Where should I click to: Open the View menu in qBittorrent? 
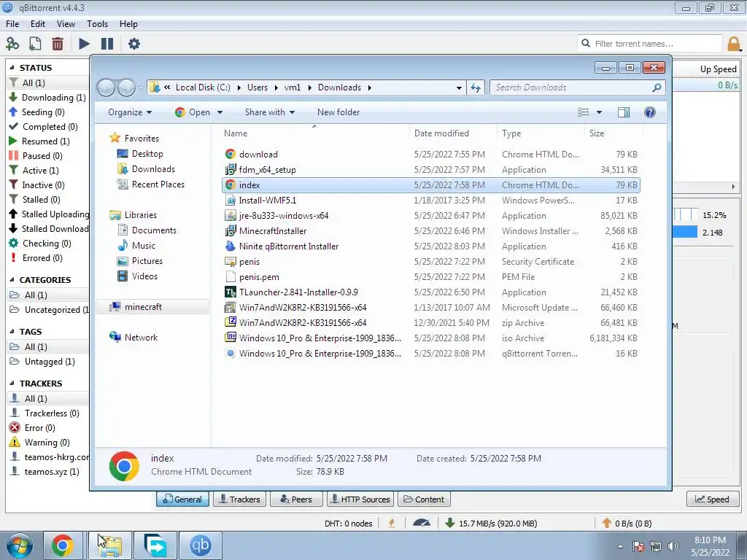[66, 24]
